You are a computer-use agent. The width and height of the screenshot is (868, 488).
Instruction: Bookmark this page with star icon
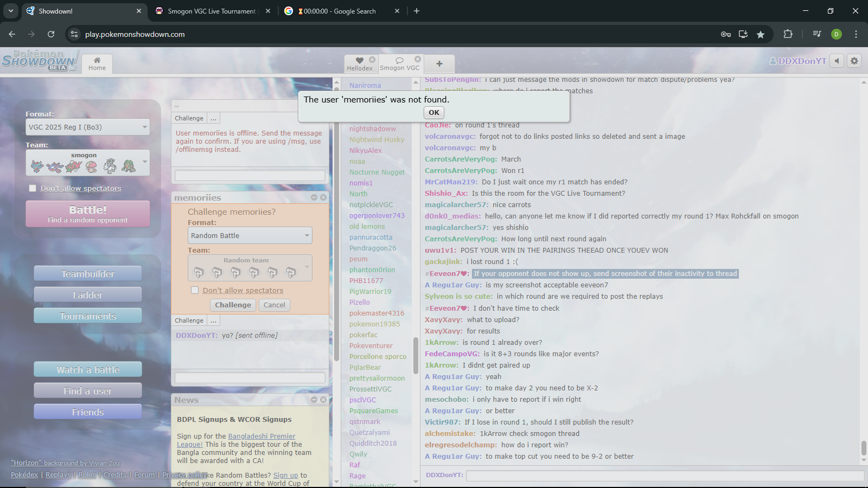click(761, 34)
